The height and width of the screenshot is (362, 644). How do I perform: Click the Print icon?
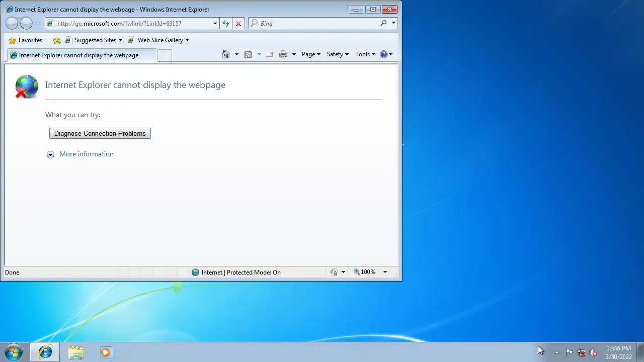[283, 54]
